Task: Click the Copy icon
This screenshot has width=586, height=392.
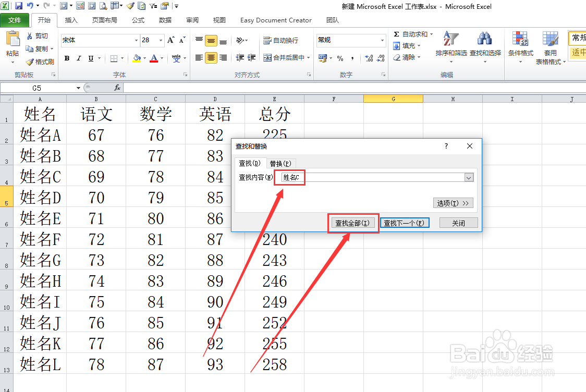Action: point(30,48)
